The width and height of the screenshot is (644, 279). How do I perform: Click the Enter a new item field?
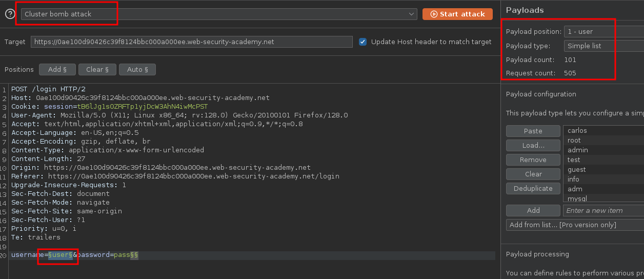(603, 210)
